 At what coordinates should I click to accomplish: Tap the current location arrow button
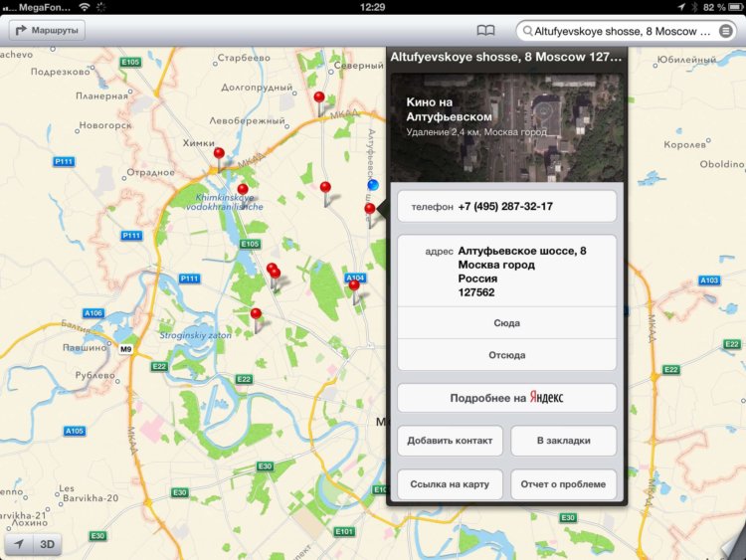click(x=19, y=544)
